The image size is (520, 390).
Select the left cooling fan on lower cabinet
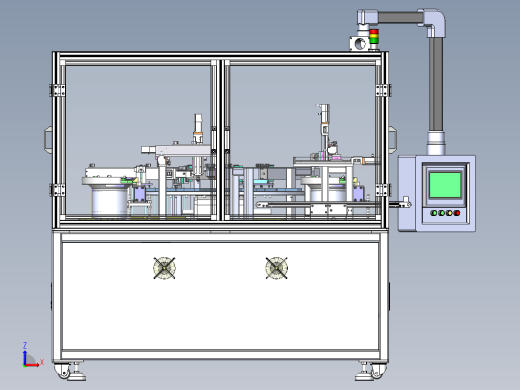[164, 268]
